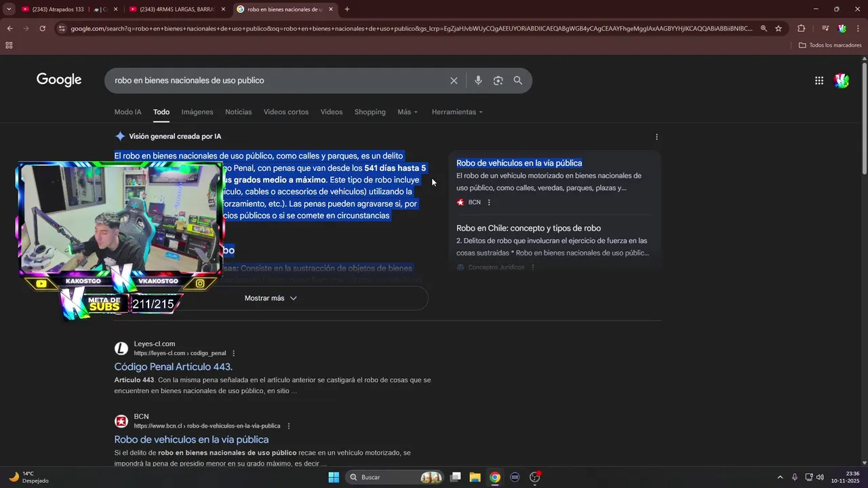
Task: Open Todos los marcadores folder
Action: [x=830, y=45]
